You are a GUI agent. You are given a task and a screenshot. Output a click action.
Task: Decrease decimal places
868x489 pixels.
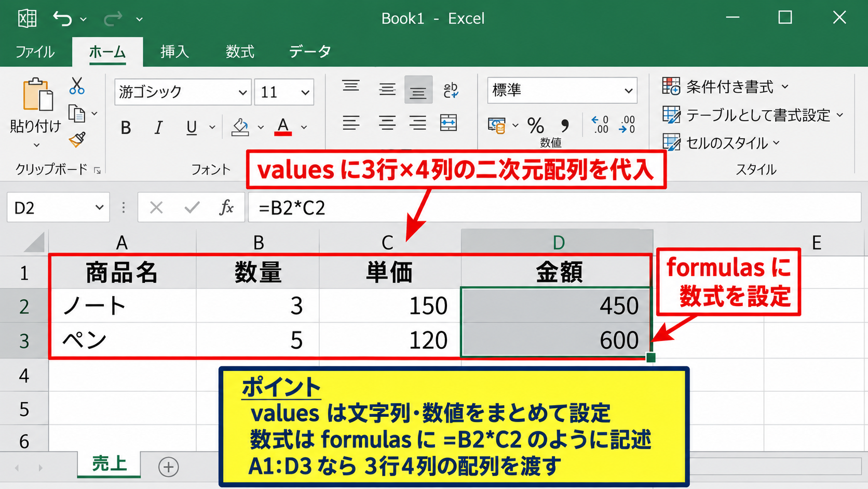[627, 125]
